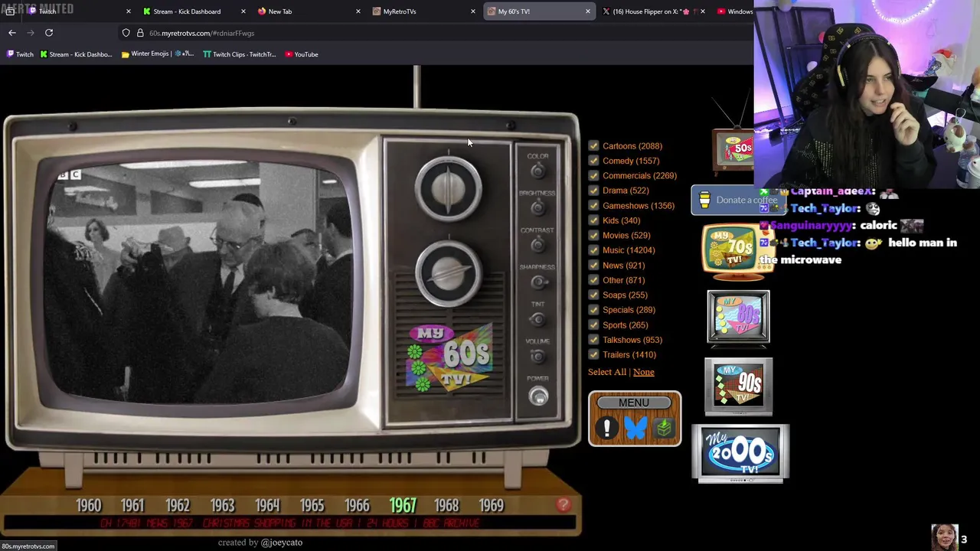Click the Specials (289) label
This screenshot has height=551, width=980.
click(629, 310)
